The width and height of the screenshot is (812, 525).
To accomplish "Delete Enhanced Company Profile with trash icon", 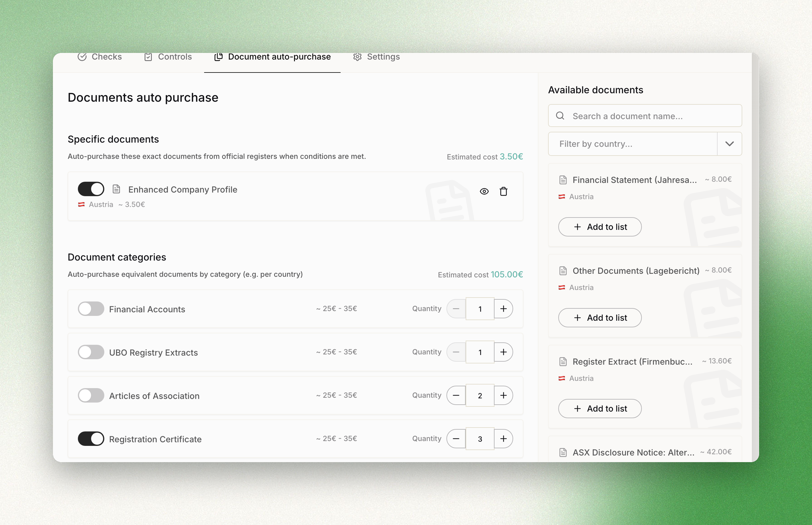I will [x=504, y=192].
